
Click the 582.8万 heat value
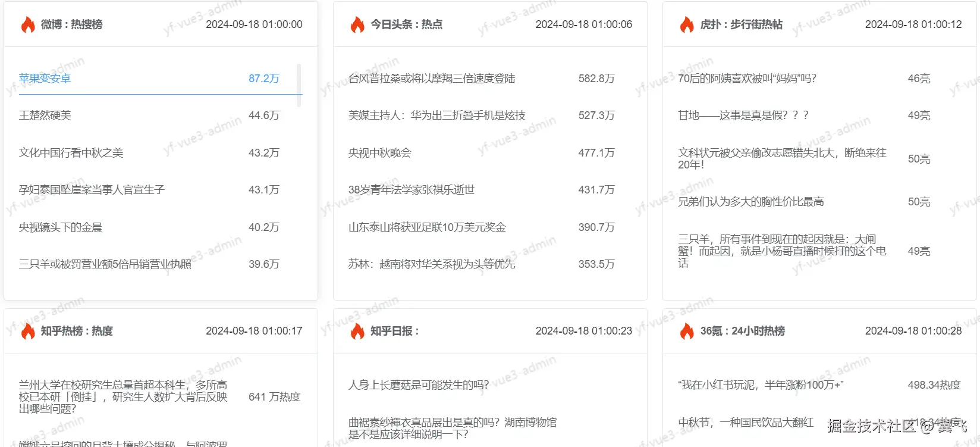tap(596, 79)
